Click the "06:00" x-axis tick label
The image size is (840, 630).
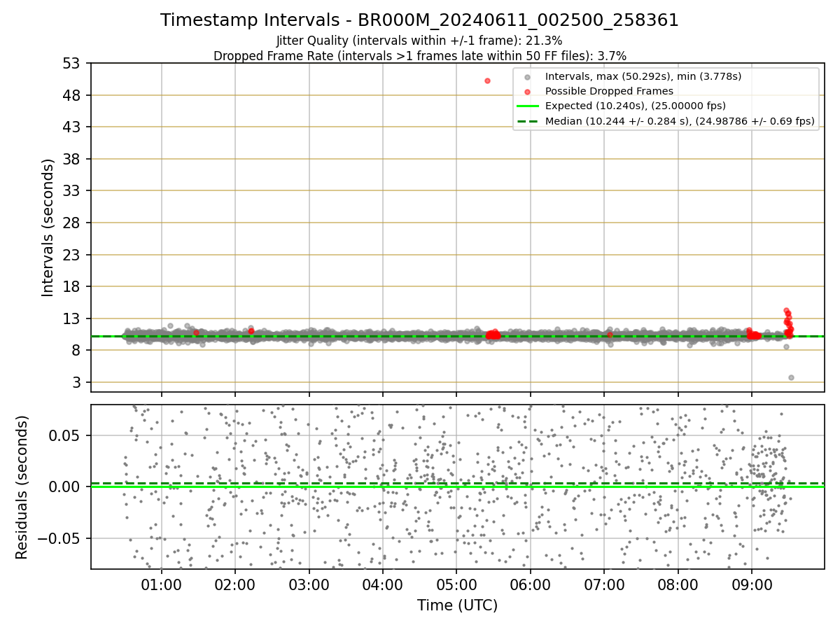(531, 584)
